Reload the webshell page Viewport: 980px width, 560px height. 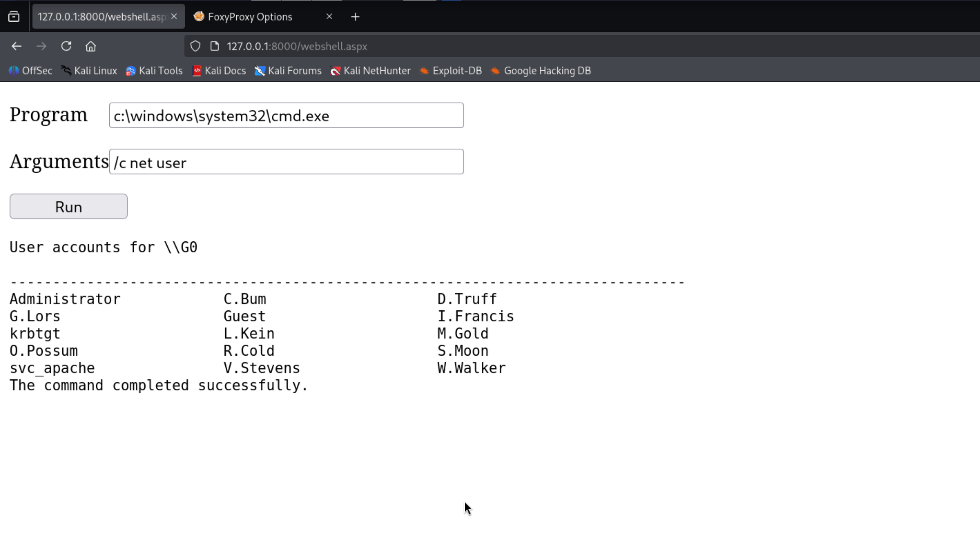point(66,47)
